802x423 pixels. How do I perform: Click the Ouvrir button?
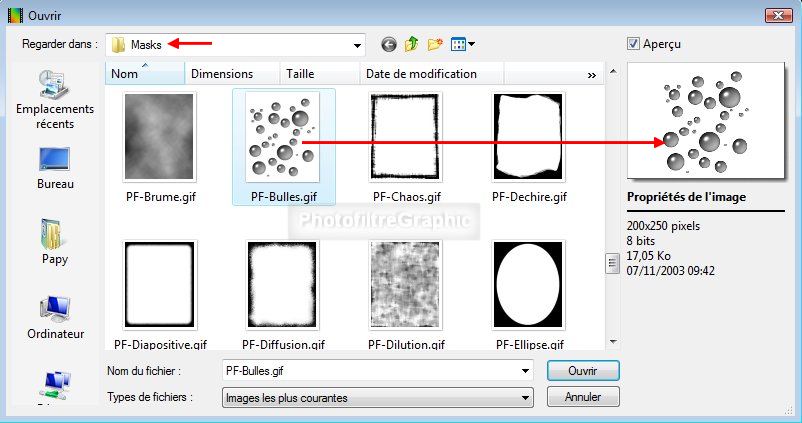tap(582, 370)
